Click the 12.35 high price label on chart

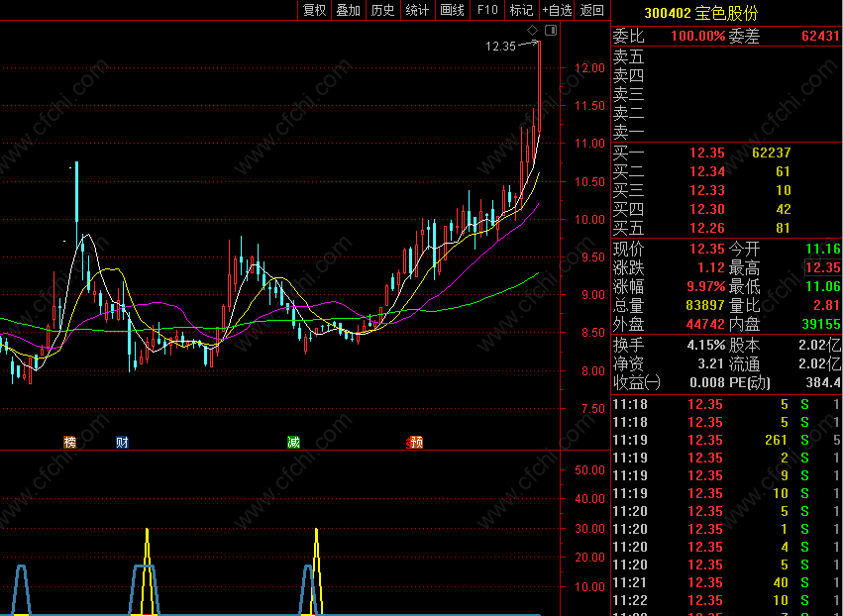pyautogui.click(x=500, y=47)
